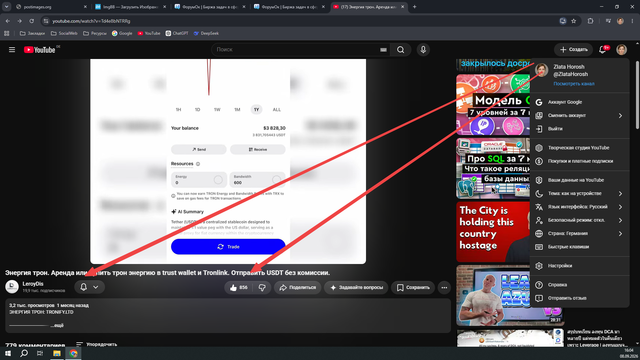Open subscription bell notification dropdown for LeroyDis

pos(89,287)
